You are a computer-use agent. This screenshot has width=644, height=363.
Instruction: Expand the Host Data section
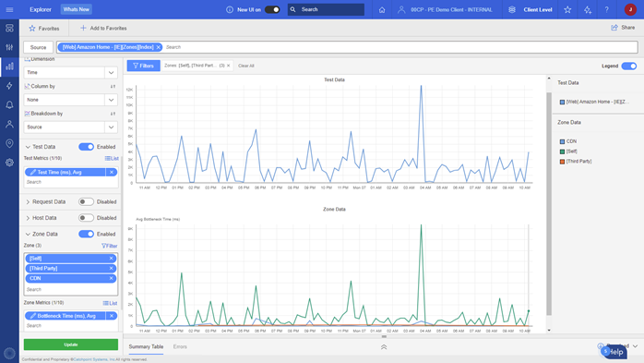[x=28, y=218]
